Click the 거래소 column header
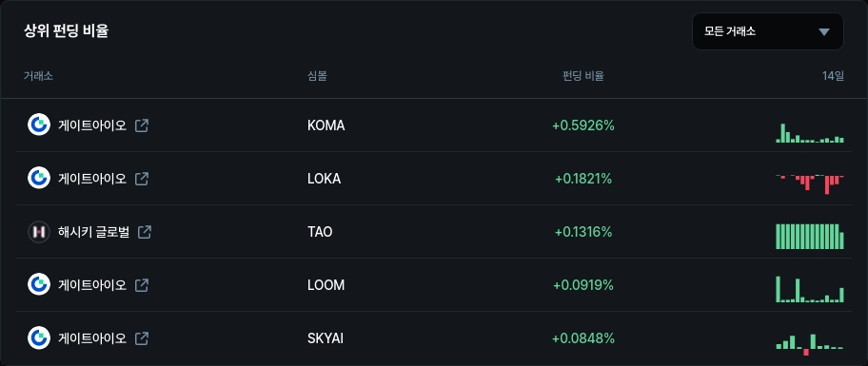The width and height of the screenshot is (868, 366). pos(38,76)
